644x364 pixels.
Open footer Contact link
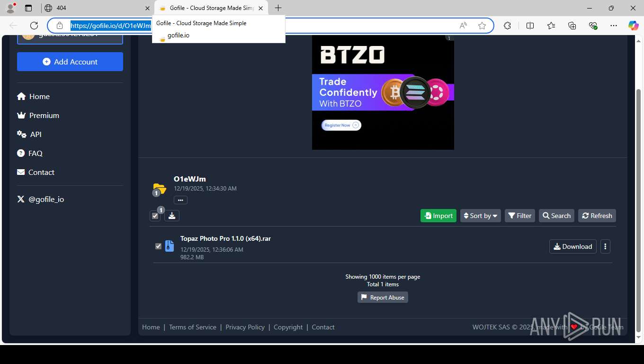point(323,327)
